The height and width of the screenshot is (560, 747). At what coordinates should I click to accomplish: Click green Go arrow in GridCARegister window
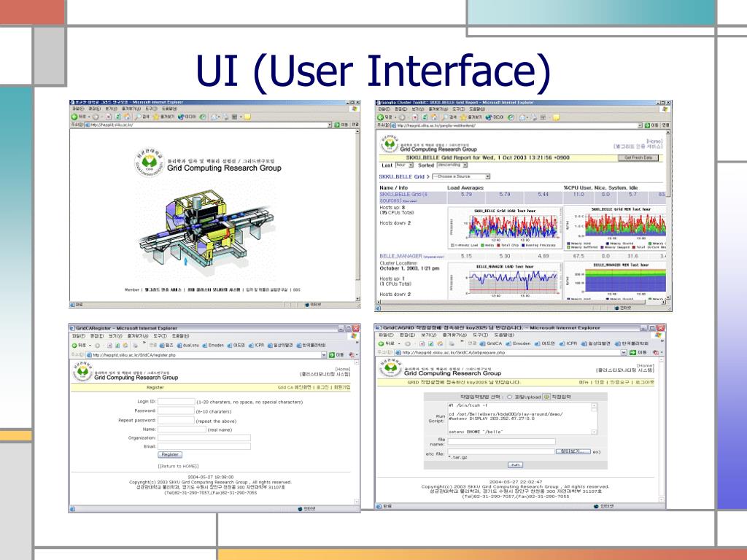pos(332,355)
